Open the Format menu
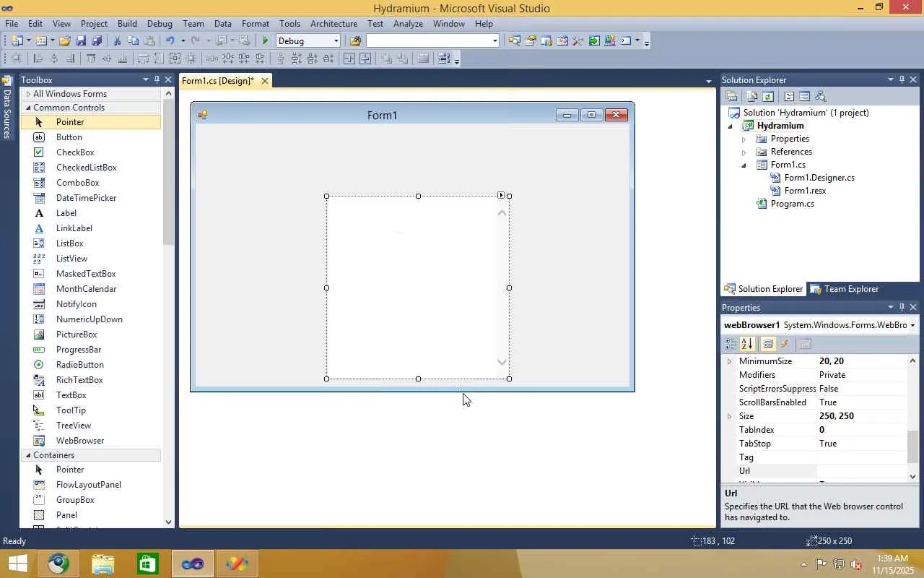 click(x=256, y=24)
